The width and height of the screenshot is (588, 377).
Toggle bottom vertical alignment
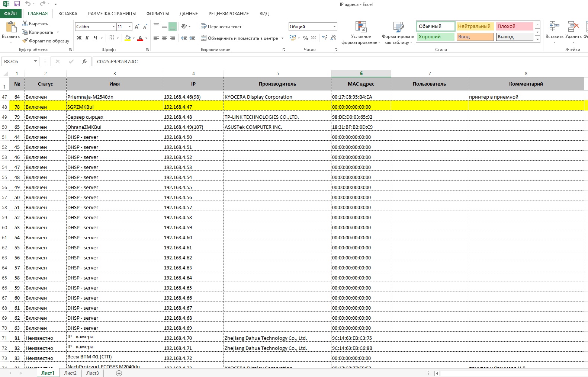173,26
